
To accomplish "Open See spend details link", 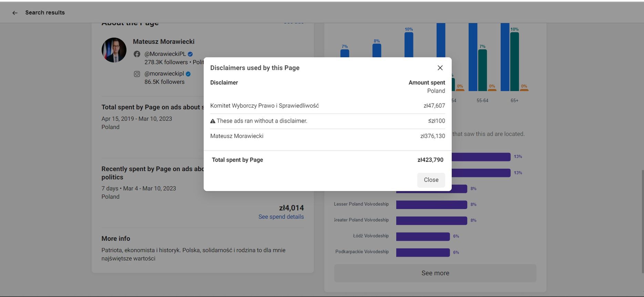I will (281, 217).
